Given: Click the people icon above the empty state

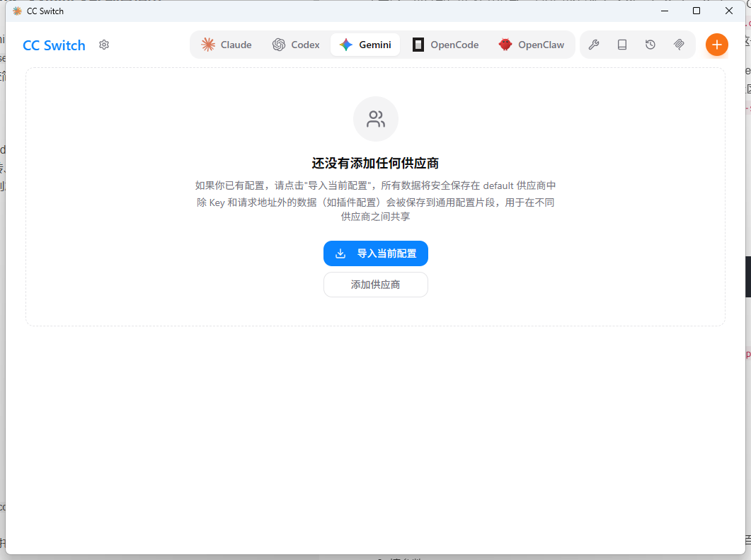Looking at the screenshot, I should click(x=376, y=118).
